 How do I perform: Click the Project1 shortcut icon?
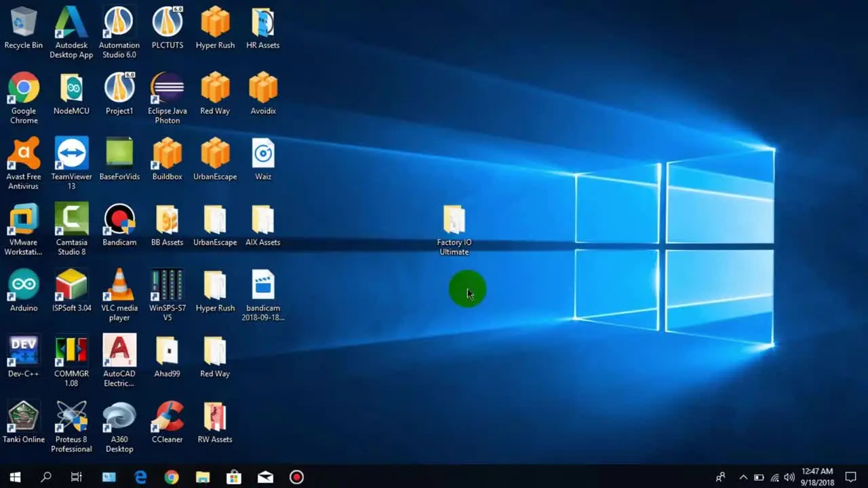click(119, 94)
